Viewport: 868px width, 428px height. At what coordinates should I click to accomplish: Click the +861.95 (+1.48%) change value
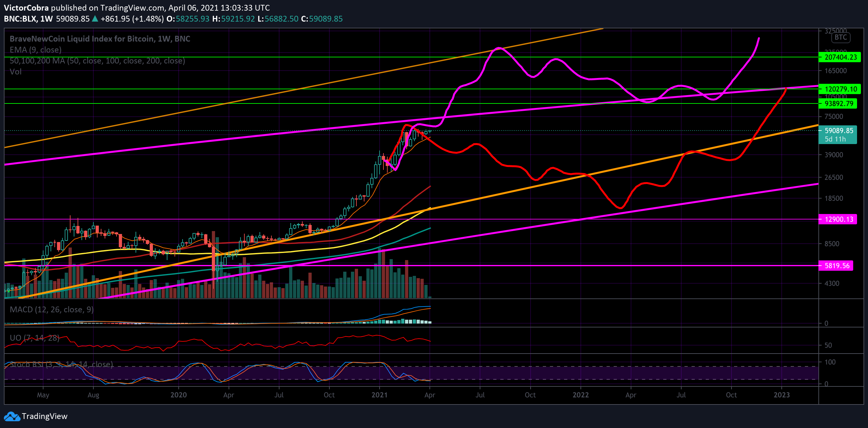pyautogui.click(x=132, y=19)
